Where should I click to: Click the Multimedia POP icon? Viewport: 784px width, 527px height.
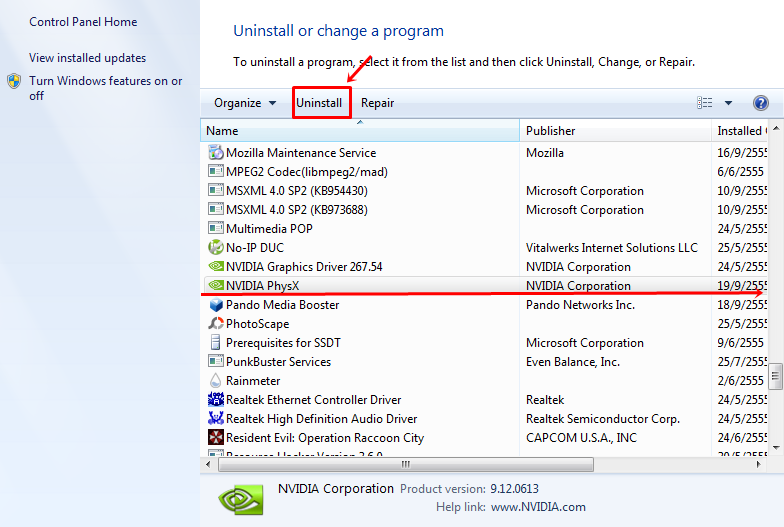(x=216, y=228)
